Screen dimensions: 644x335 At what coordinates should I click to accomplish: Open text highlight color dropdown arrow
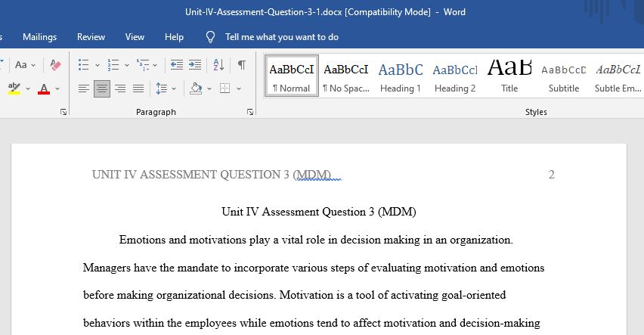[x=28, y=88]
